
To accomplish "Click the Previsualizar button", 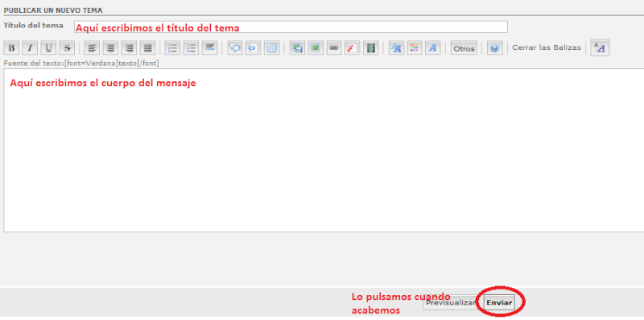I will (x=451, y=303).
